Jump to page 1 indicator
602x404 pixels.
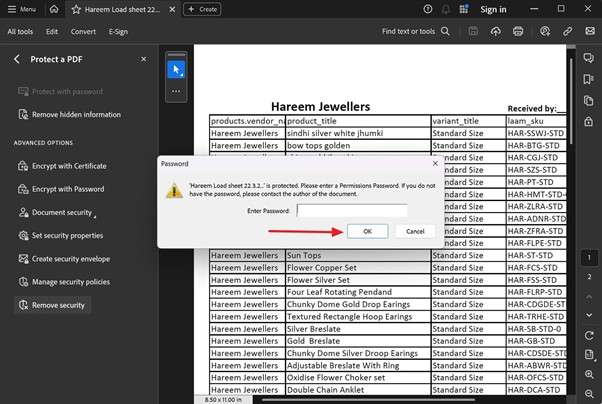tap(589, 258)
